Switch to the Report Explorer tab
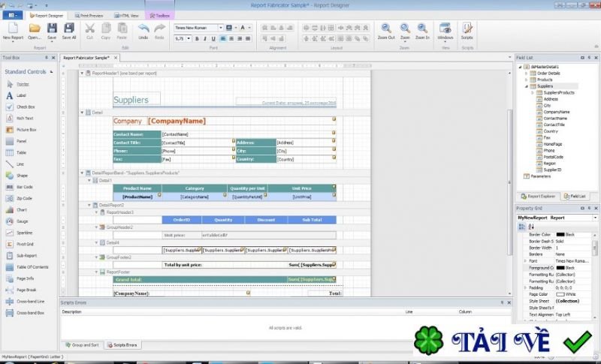Viewport: 601px width, 364px height. (x=538, y=197)
